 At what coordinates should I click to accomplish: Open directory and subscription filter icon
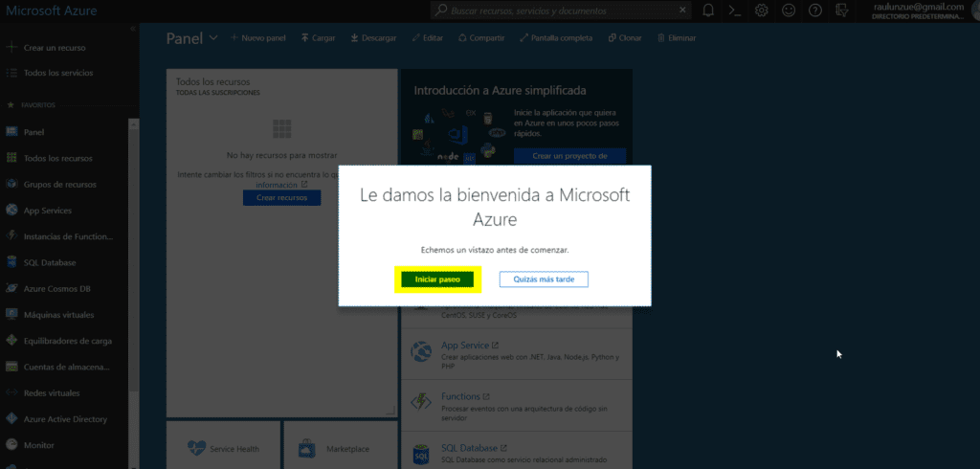pyautogui.click(x=841, y=11)
